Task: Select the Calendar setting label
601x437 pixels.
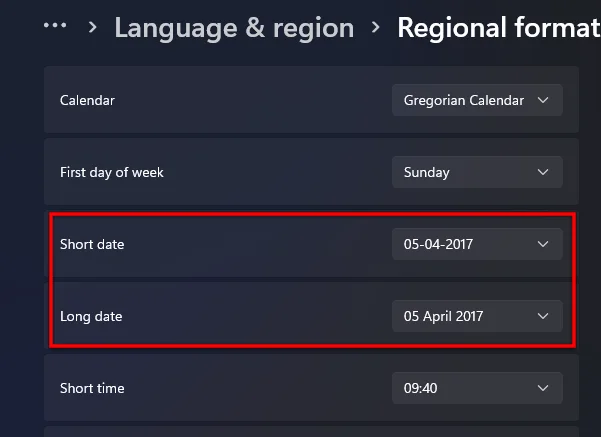Action: coord(87,101)
